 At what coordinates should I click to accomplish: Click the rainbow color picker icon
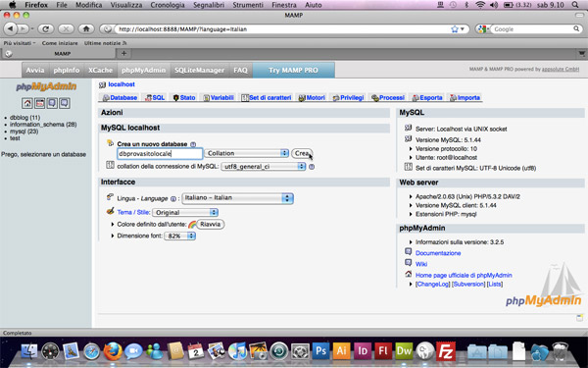[192, 225]
